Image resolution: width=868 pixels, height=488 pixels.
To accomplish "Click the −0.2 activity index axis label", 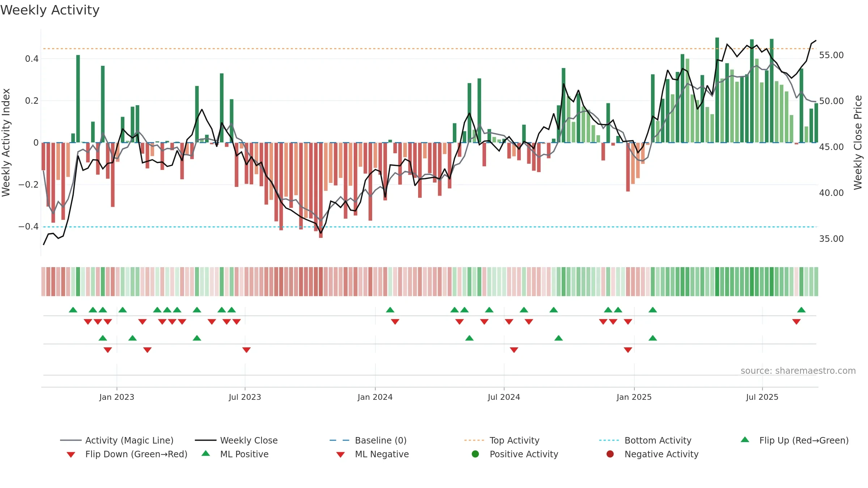I will click(x=28, y=185).
